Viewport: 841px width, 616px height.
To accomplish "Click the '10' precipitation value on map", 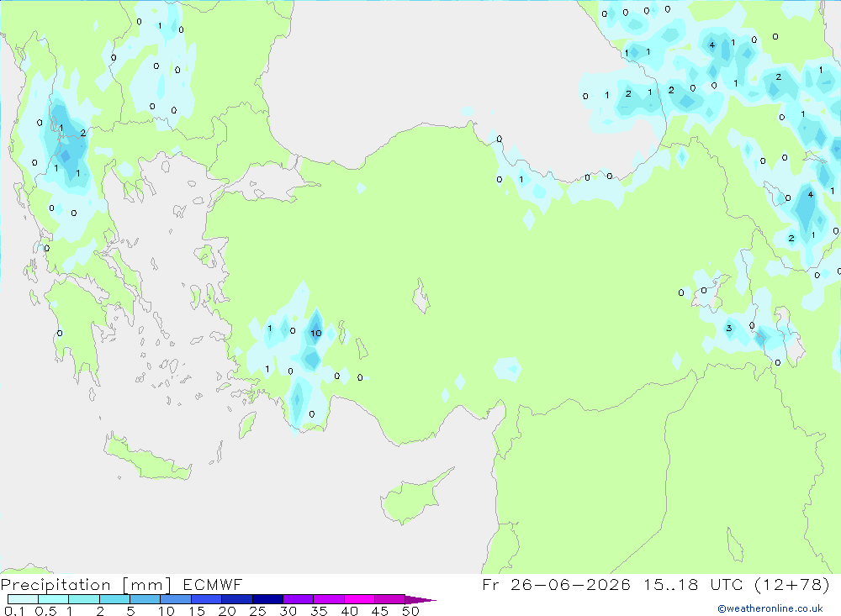I will tap(316, 333).
